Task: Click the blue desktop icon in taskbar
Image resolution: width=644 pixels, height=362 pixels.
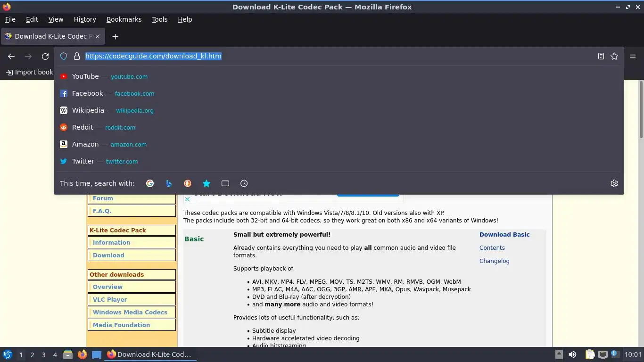Action: click(96, 354)
